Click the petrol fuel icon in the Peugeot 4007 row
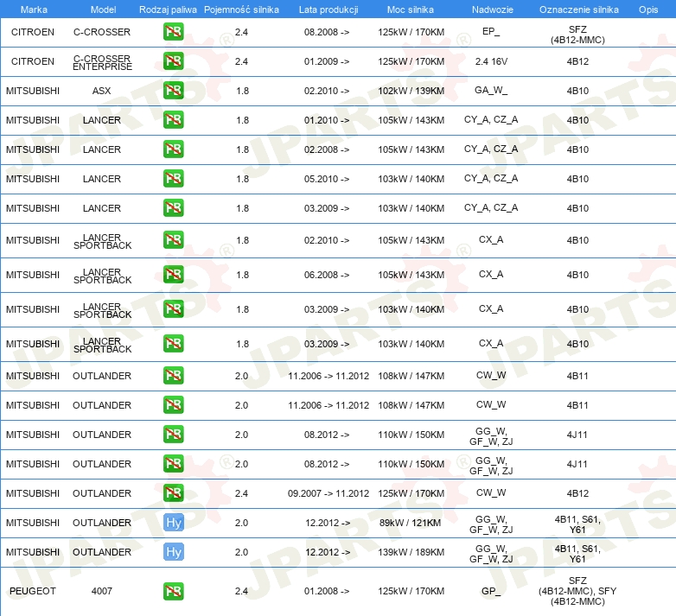This screenshot has width=676, height=616. [173, 591]
